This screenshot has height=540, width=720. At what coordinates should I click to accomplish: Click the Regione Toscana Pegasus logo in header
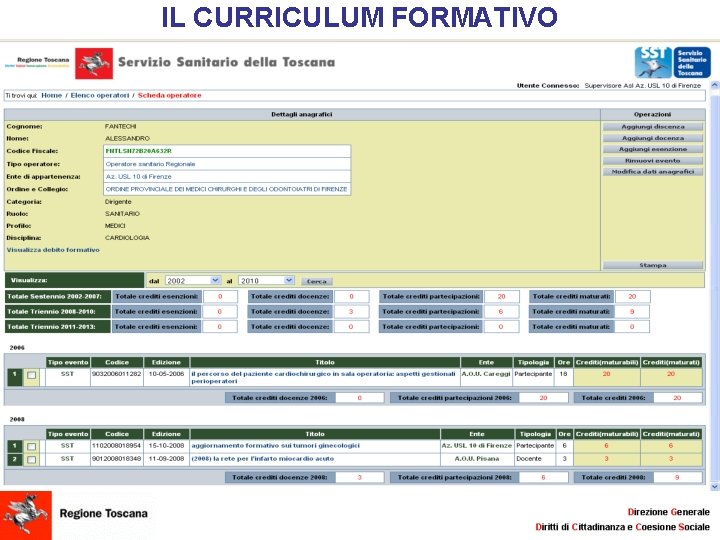pos(94,63)
